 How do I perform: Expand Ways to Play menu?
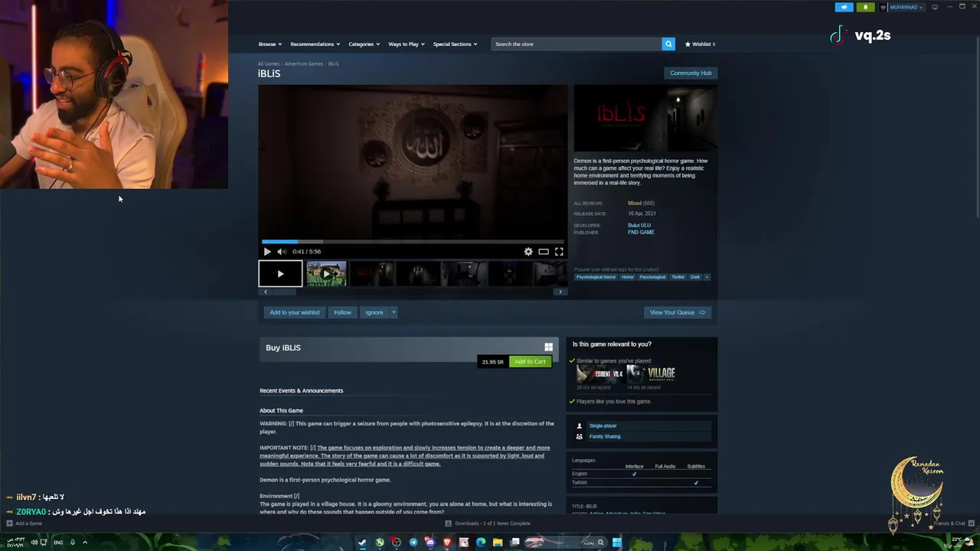coord(406,44)
